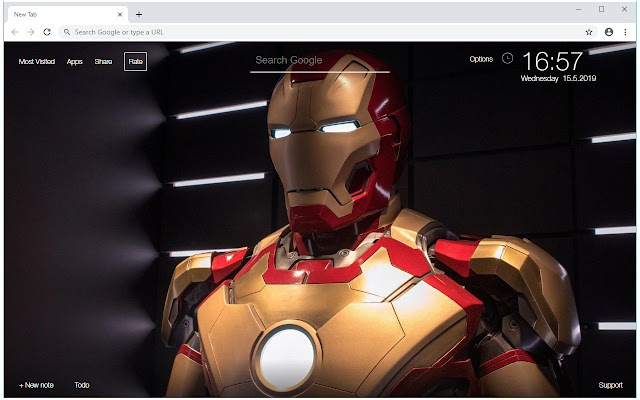Open the Support link
The image size is (640, 400).
611,385
